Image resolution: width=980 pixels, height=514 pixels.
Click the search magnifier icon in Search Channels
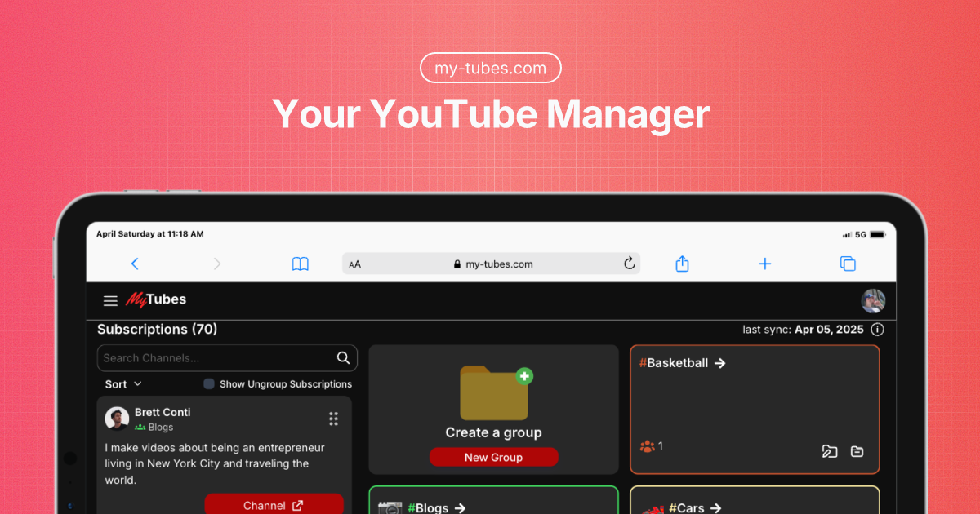tap(343, 357)
